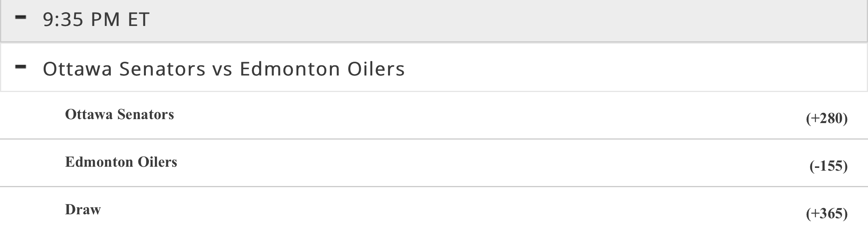The image size is (868, 232).
Task: Click the 9:35 time text in header
Action: (x=63, y=19)
